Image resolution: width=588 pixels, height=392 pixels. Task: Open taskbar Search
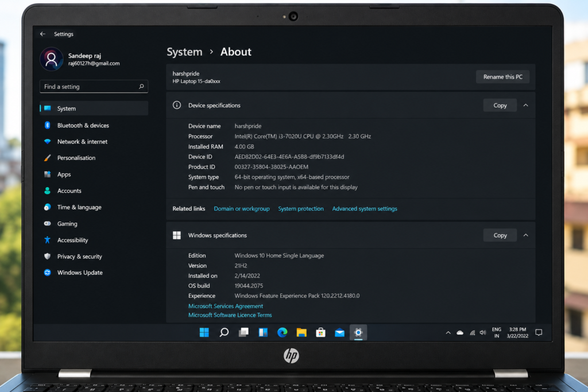[224, 332]
